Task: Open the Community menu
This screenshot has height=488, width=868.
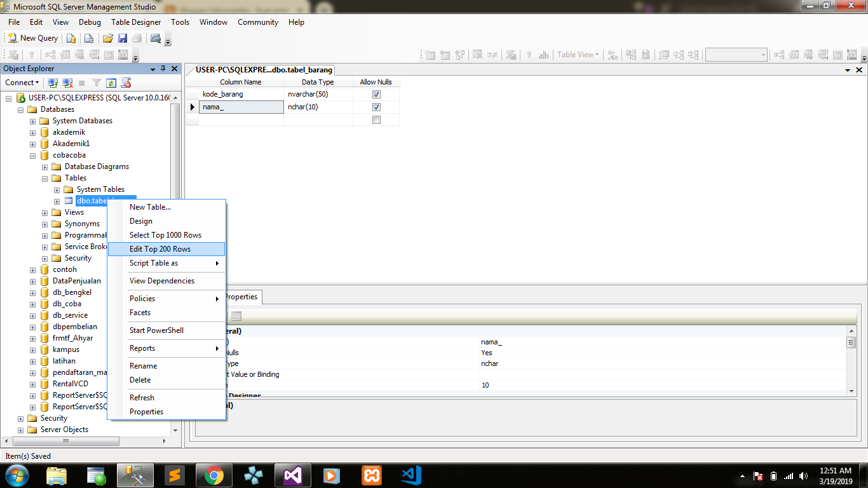Action: click(x=258, y=22)
